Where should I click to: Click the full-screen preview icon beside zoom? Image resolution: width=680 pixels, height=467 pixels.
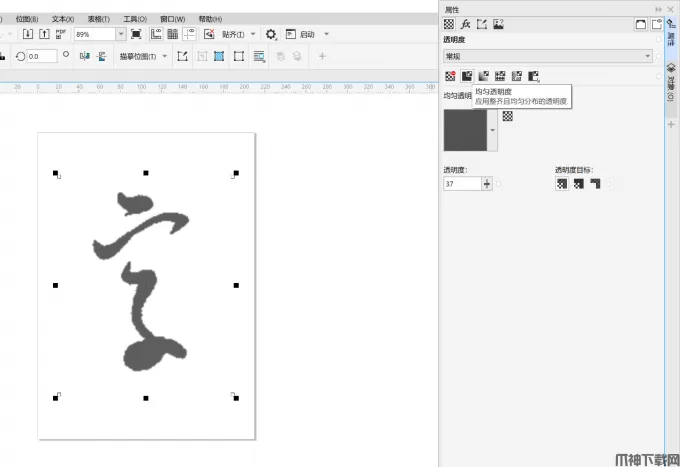[137, 34]
